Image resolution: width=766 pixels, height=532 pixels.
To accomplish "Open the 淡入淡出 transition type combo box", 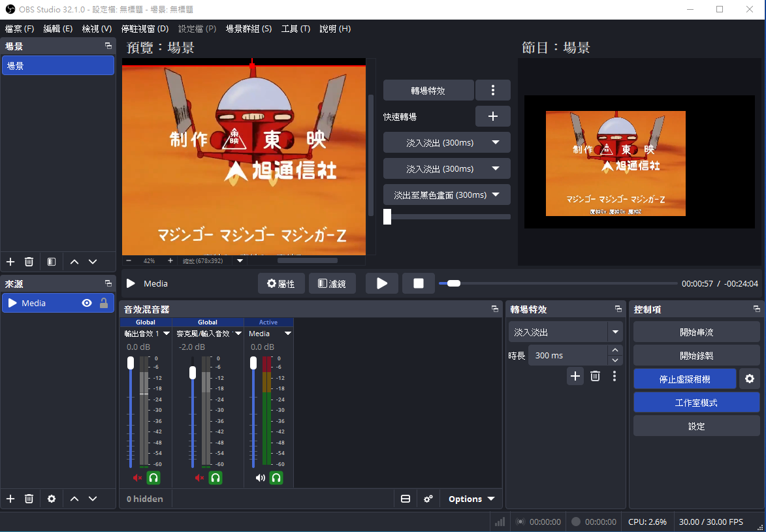I will pyautogui.click(x=565, y=332).
